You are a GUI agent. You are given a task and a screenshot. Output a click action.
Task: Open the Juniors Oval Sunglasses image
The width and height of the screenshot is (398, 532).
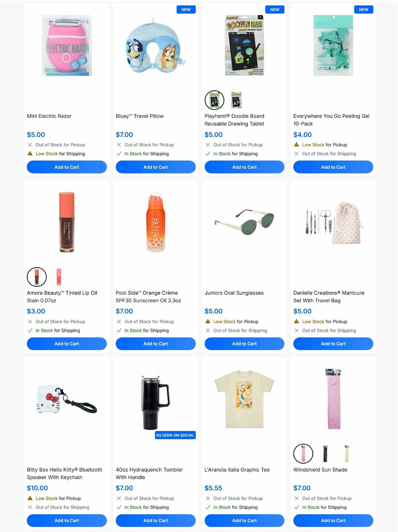point(244,222)
